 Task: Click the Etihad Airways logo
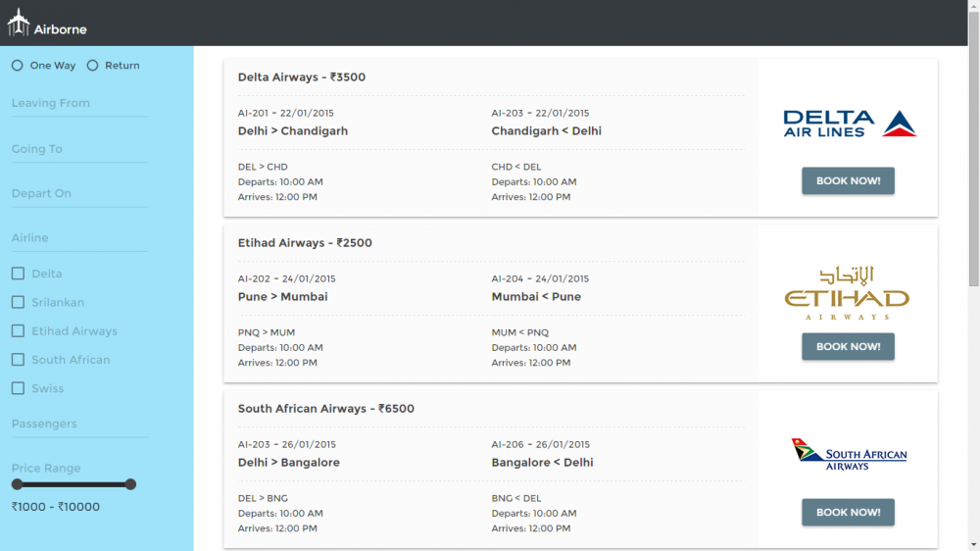pos(848,292)
